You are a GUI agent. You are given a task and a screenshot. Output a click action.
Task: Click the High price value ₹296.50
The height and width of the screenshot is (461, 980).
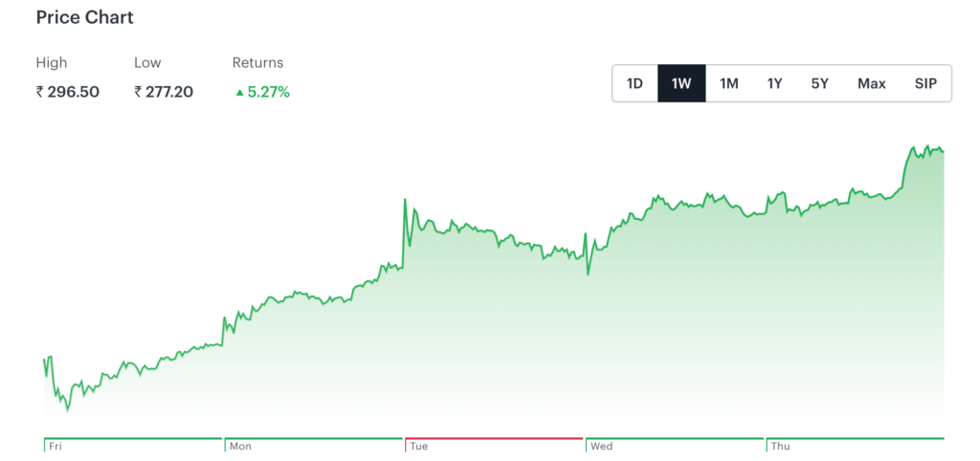68,92
